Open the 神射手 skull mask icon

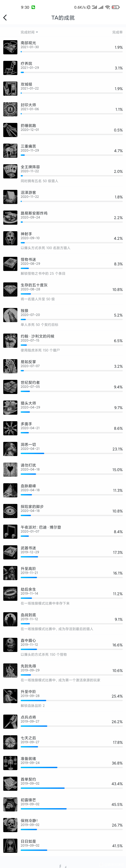pyautogui.click(x=10, y=238)
